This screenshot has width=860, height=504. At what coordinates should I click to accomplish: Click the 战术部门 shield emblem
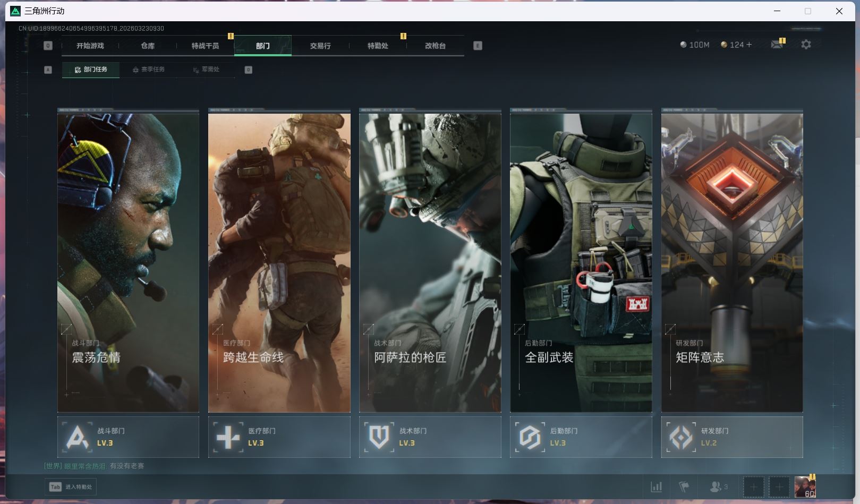[x=379, y=437]
